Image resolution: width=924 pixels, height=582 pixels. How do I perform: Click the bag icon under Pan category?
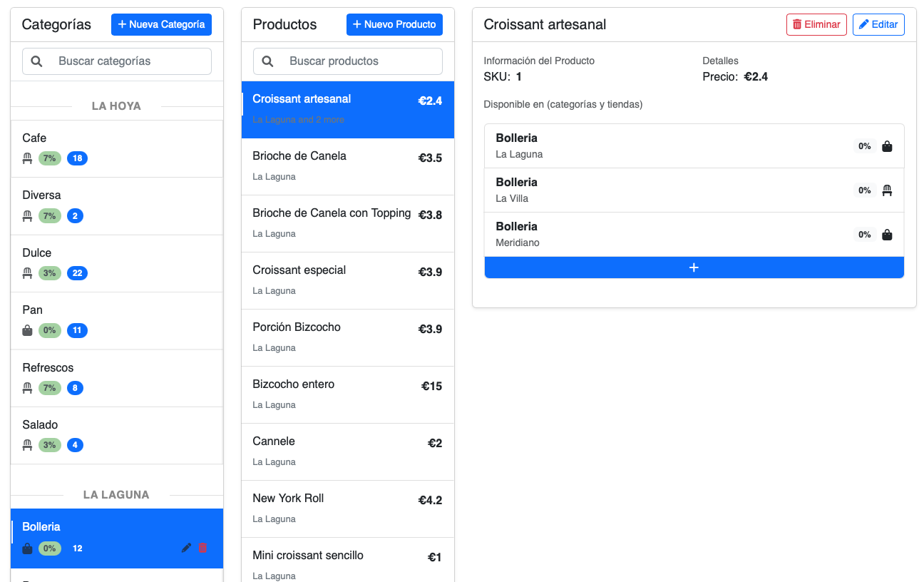tap(28, 330)
